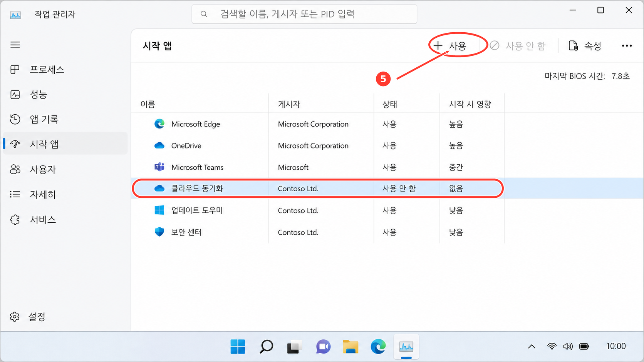The height and width of the screenshot is (362, 644).
Task: Open the 사용자 page
Action: point(65,169)
